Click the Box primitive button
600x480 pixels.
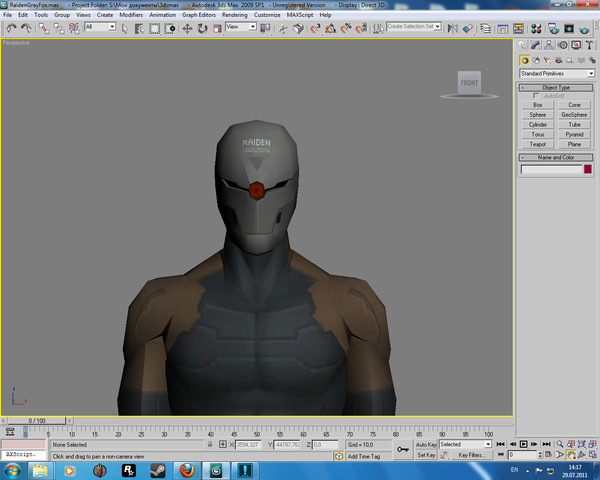coord(538,105)
